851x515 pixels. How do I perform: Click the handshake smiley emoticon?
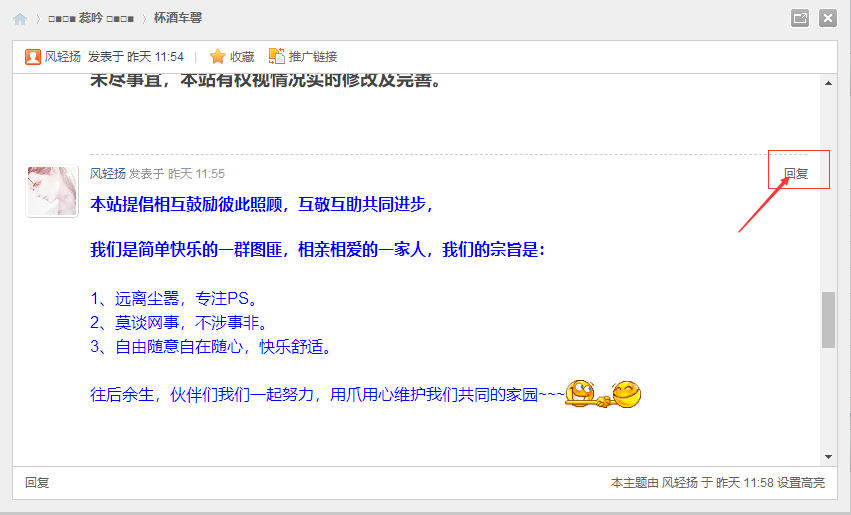click(x=603, y=394)
